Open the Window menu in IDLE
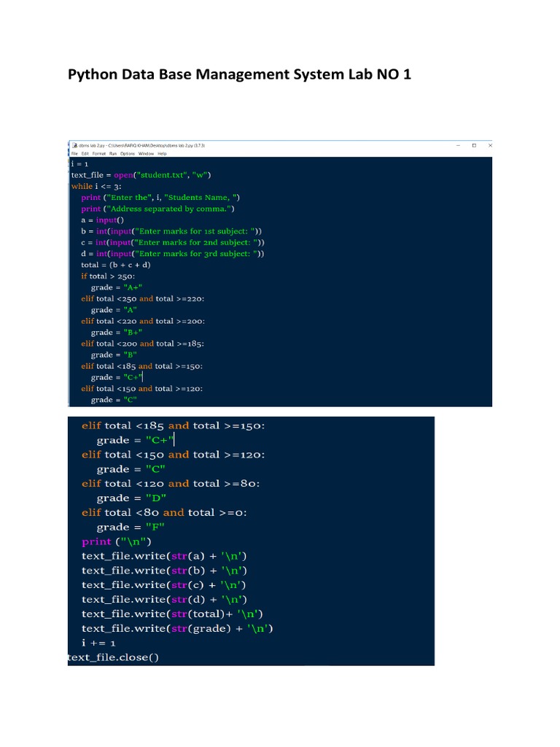 pos(146,153)
